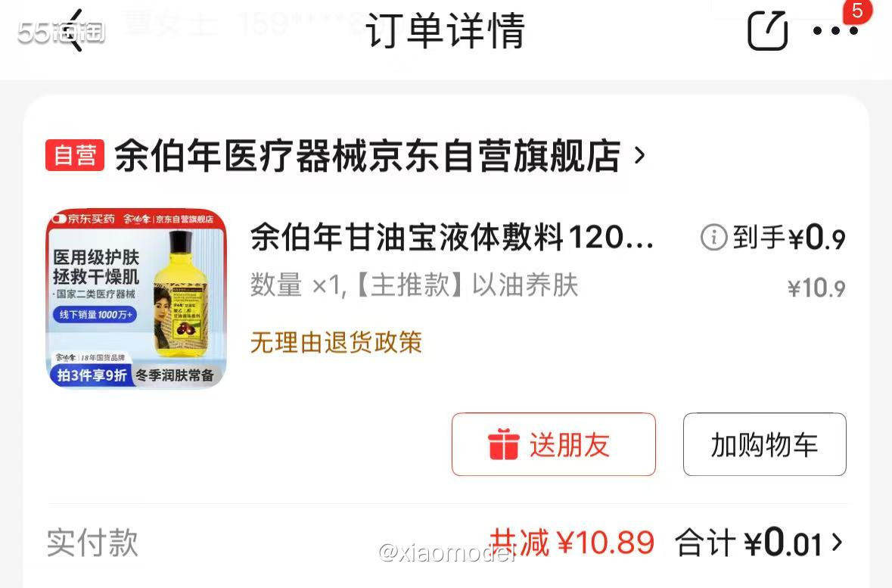Expand the 合计 ¥0.01 payment breakdown arrow

(x=836, y=542)
